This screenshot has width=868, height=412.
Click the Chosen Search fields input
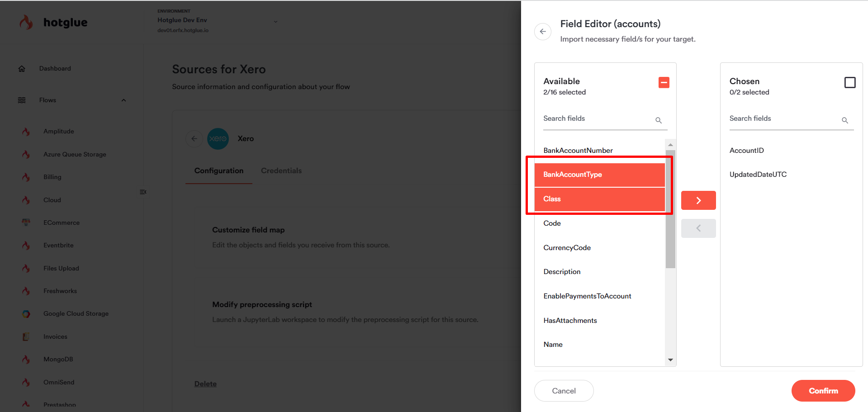[792, 119]
